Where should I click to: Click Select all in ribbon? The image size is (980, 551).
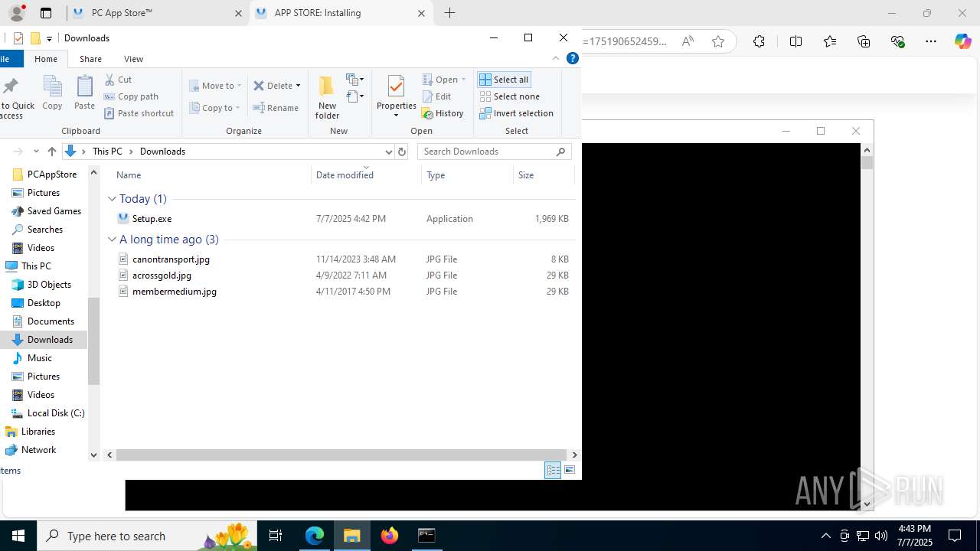point(504,80)
